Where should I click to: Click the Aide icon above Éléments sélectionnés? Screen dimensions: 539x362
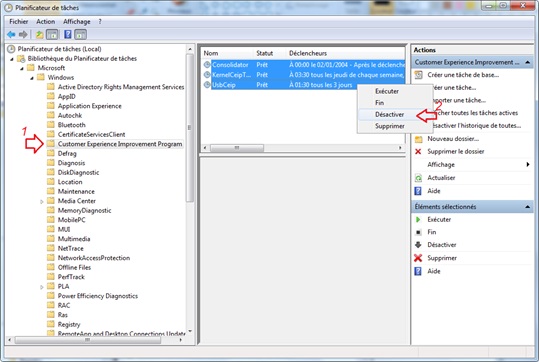(418, 191)
